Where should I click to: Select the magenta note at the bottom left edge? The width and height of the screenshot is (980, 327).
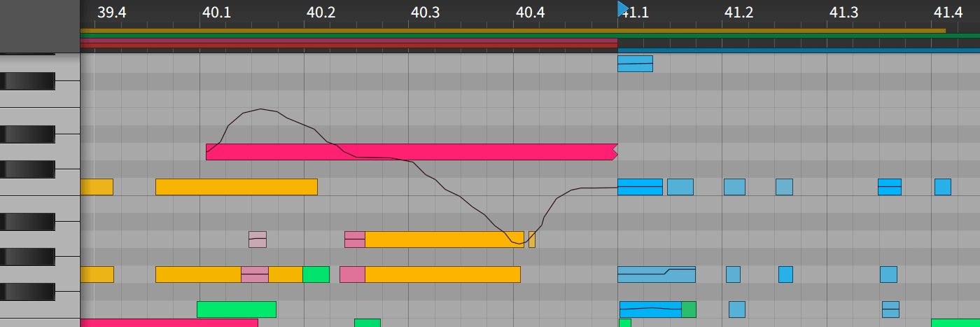169,323
